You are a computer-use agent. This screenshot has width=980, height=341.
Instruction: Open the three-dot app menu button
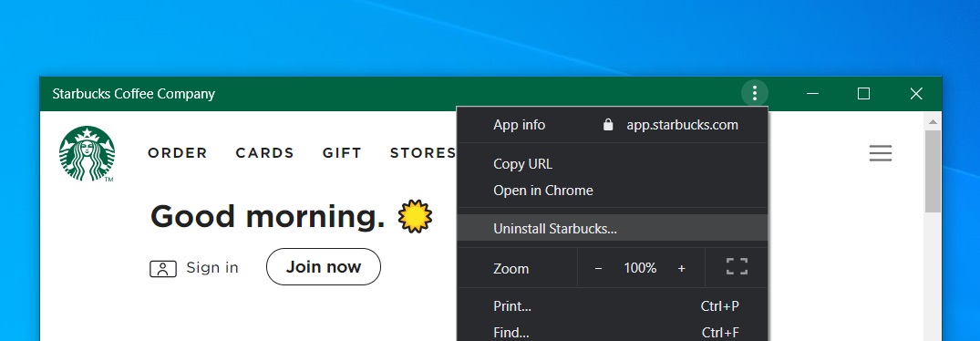coord(755,94)
